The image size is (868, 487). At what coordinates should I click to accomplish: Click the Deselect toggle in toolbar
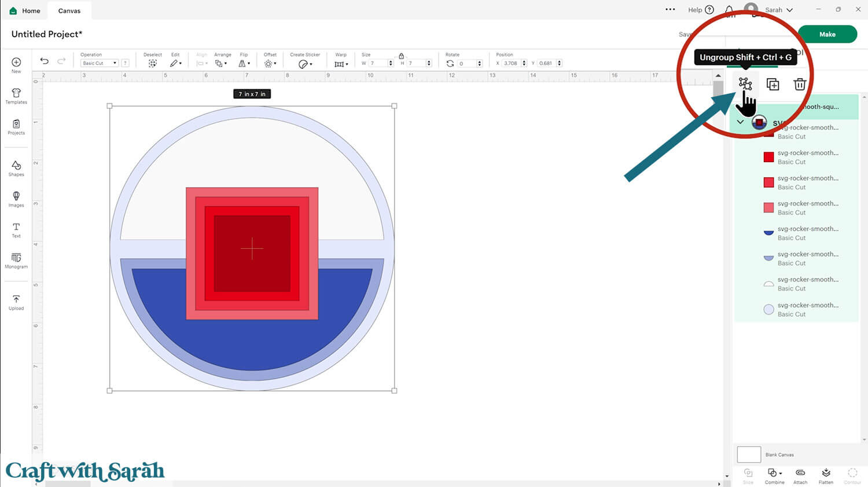[x=153, y=63]
